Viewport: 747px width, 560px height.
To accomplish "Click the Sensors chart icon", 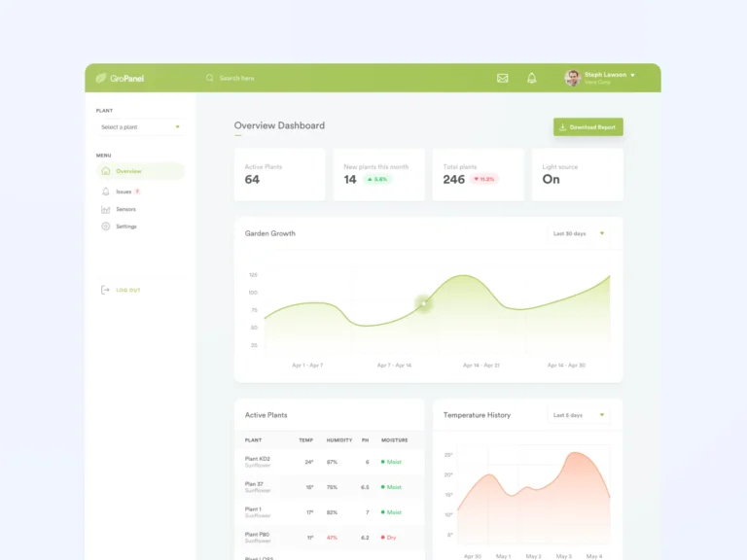I will pos(106,209).
